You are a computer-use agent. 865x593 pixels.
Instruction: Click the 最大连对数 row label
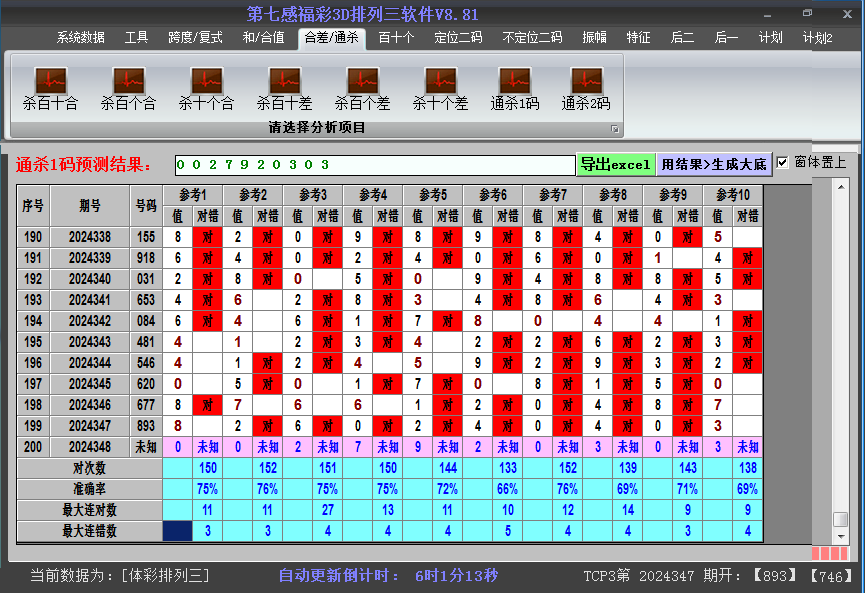pyautogui.click(x=89, y=510)
